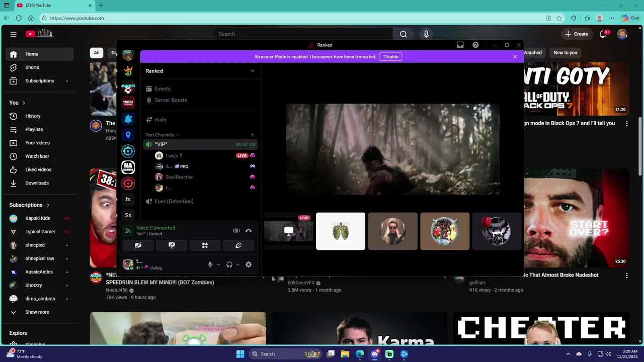Open the Discord inbox icon
The width and height of the screenshot is (644, 362).
(x=460, y=45)
